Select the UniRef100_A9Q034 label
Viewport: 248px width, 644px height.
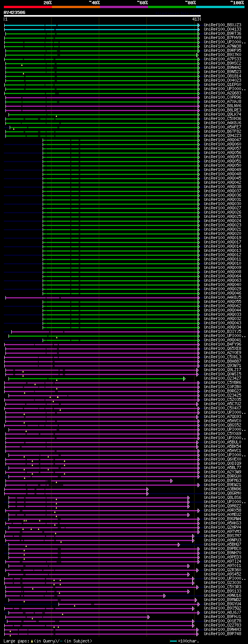[x=222, y=327]
